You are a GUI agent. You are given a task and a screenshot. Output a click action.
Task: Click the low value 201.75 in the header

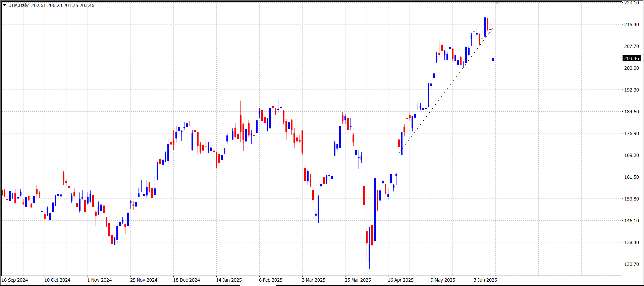coord(70,5)
